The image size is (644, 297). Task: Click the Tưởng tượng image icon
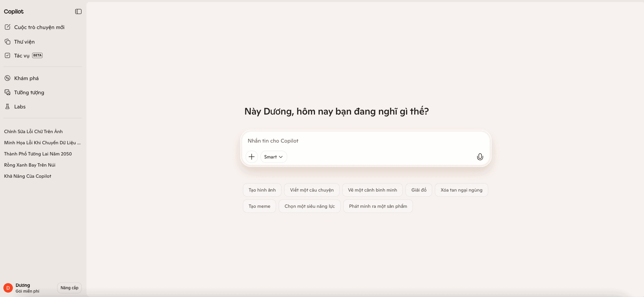(7, 92)
